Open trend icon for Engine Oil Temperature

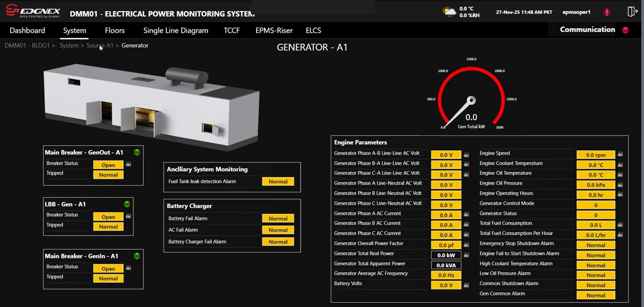[620, 175]
